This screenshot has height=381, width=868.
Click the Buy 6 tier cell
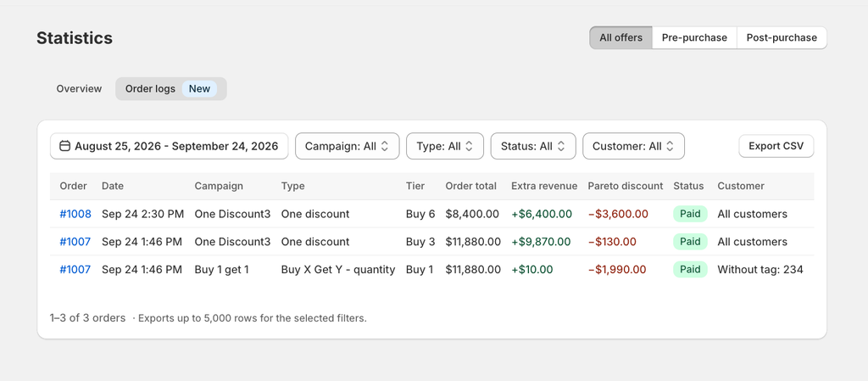click(420, 214)
